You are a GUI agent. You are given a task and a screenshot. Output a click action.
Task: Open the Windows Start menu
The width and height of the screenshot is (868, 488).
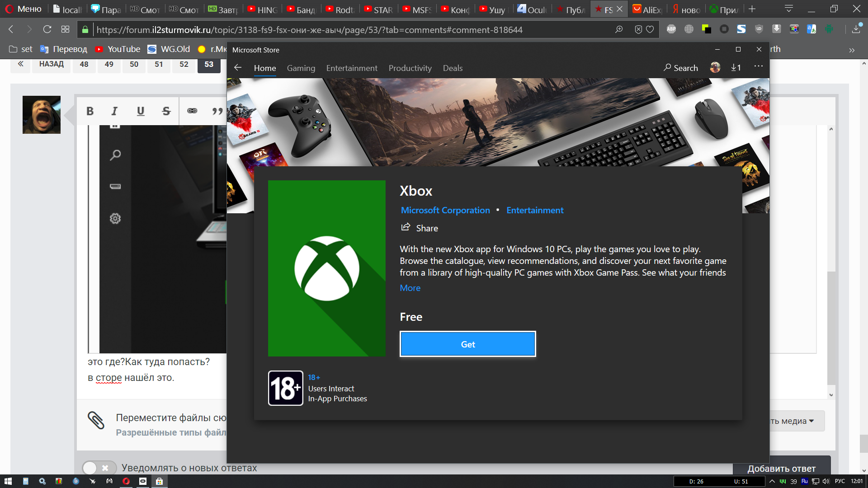tap(8, 481)
